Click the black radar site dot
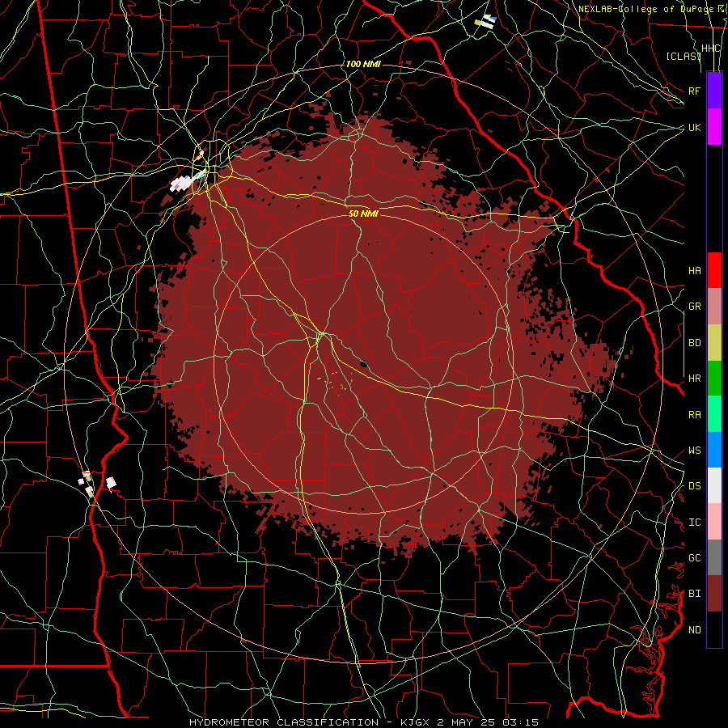This screenshot has width=728, height=728. 363,364
